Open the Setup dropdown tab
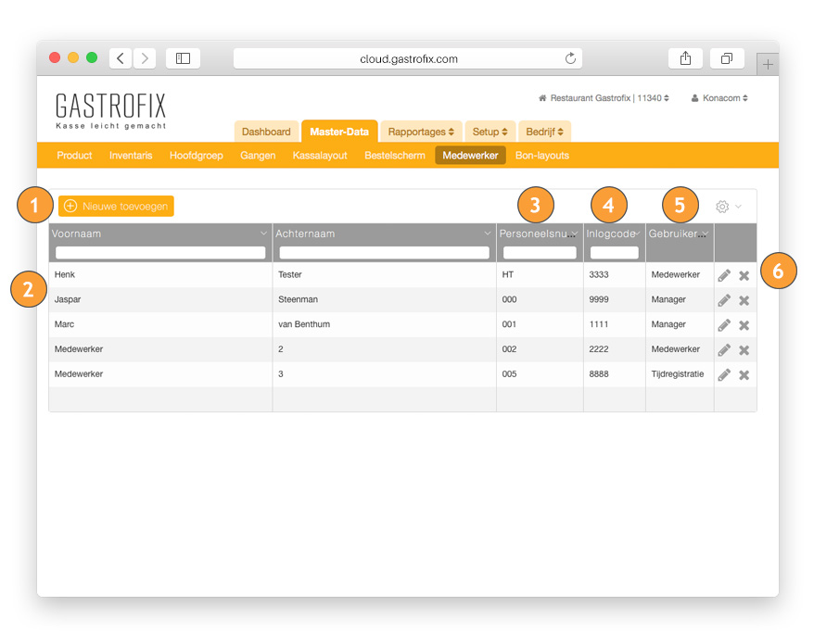Viewport: 814px width, 644px height. [489, 132]
